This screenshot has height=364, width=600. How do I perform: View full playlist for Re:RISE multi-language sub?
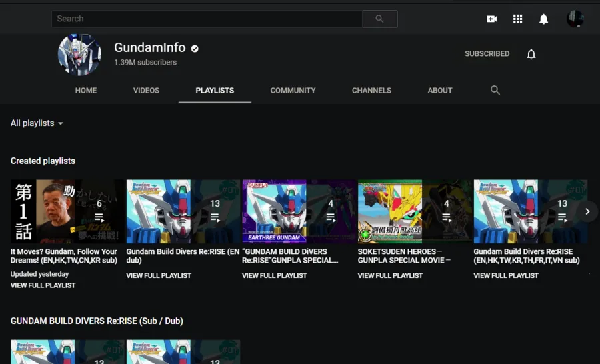tap(506, 275)
